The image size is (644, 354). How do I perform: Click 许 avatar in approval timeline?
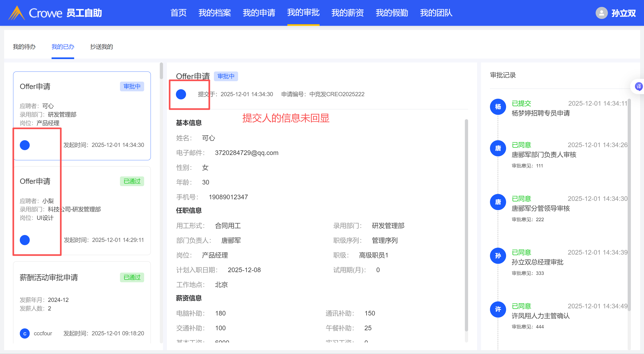pyautogui.click(x=498, y=309)
